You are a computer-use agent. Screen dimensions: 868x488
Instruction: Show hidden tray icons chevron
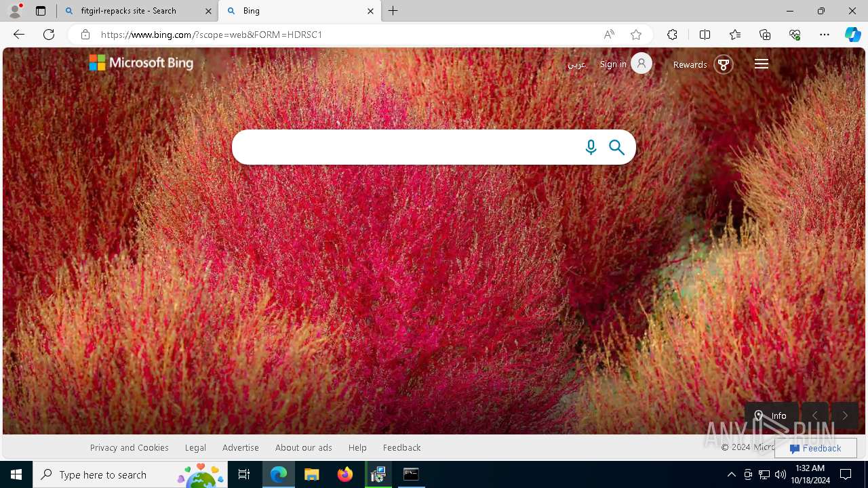[732, 474]
